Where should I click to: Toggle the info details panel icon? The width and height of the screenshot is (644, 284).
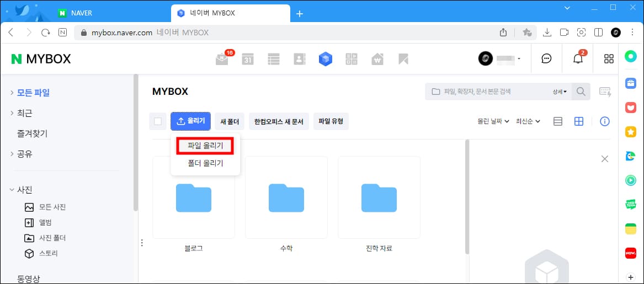(x=605, y=121)
